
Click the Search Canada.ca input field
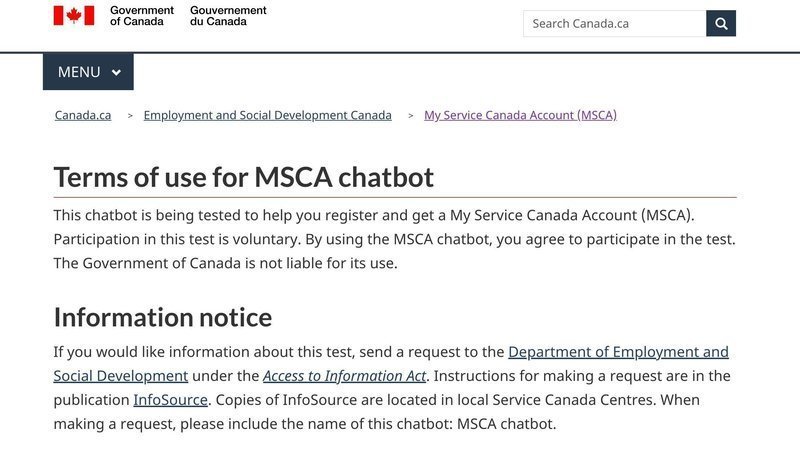tap(614, 23)
